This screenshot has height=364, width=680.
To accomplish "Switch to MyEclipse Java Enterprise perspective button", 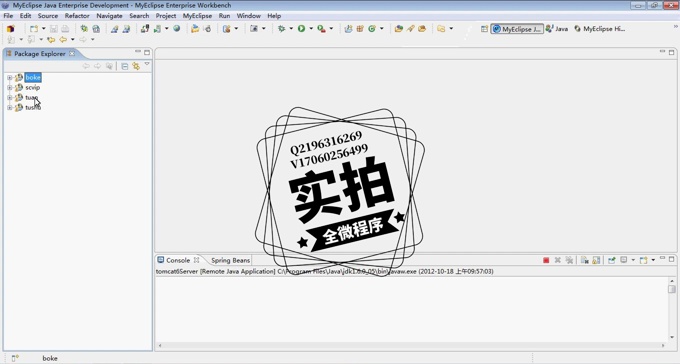I will pos(517,29).
